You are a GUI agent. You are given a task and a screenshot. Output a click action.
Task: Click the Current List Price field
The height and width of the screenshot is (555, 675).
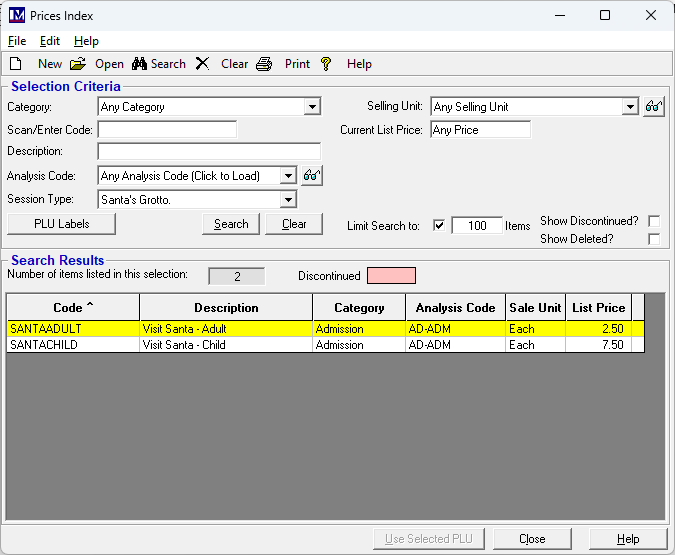point(480,130)
